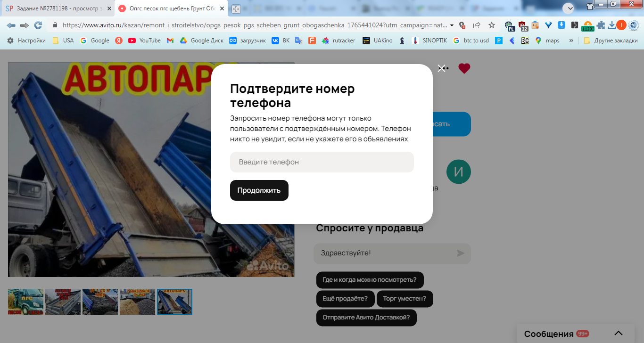Open the Bitcoin price extension showing 11203
Image resolution: width=644 pixels, height=343 pixels.
(x=587, y=26)
